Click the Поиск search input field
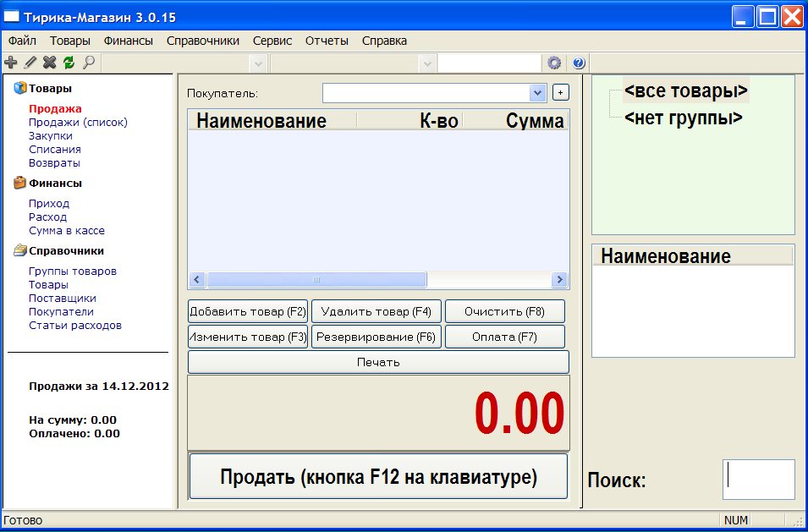Viewport: 808px width, 532px height. pyautogui.click(x=759, y=479)
